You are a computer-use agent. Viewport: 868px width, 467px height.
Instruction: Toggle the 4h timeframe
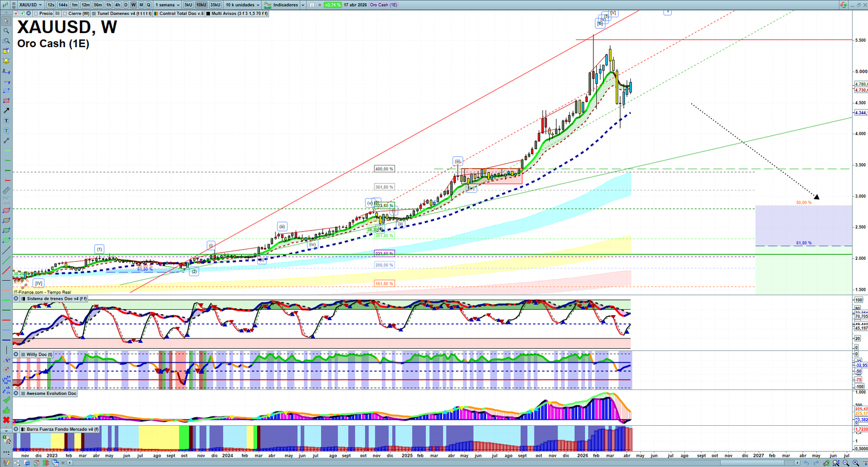[x=117, y=5]
